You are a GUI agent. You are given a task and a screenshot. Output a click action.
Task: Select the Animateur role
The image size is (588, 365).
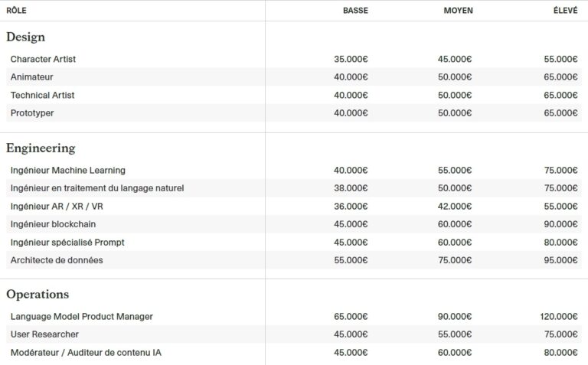pyautogui.click(x=32, y=77)
